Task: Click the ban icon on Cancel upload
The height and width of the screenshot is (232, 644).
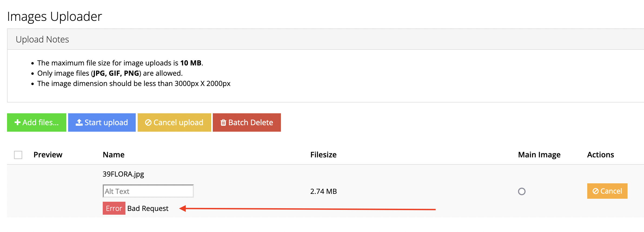Action: coord(148,122)
